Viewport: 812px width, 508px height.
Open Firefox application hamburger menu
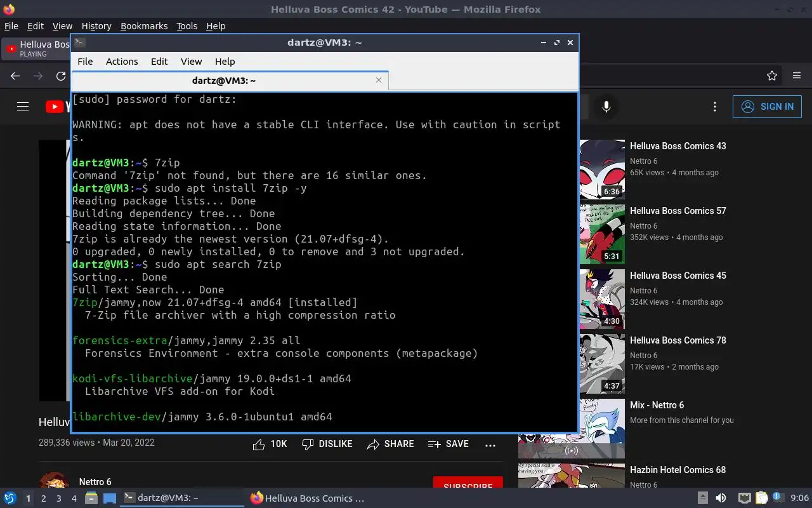pyautogui.click(x=797, y=76)
